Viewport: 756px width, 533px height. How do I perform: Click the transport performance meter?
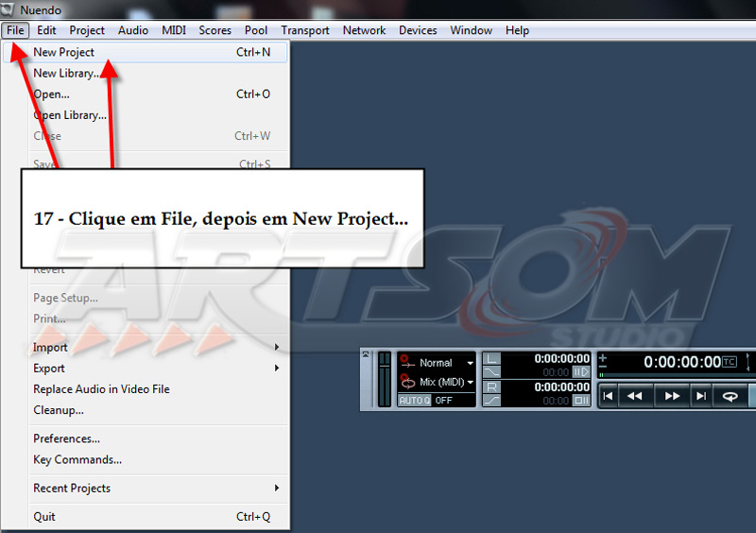[385, 379]
